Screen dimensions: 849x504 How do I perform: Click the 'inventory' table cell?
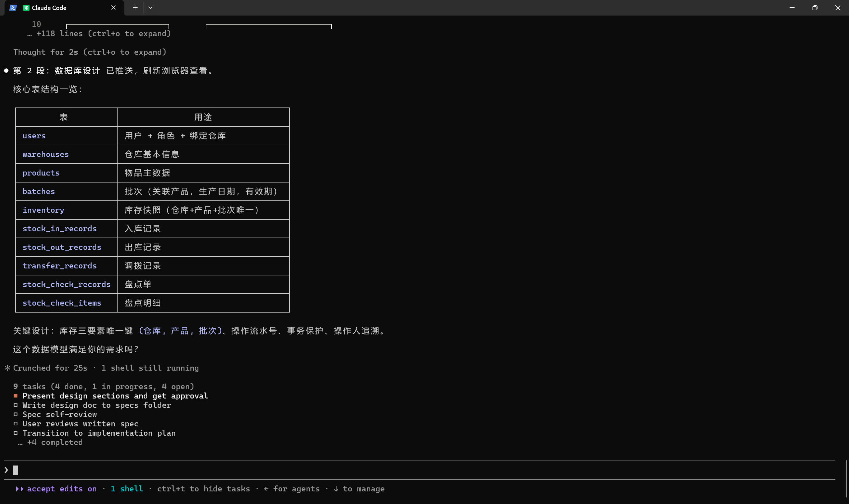coord(67,210)
